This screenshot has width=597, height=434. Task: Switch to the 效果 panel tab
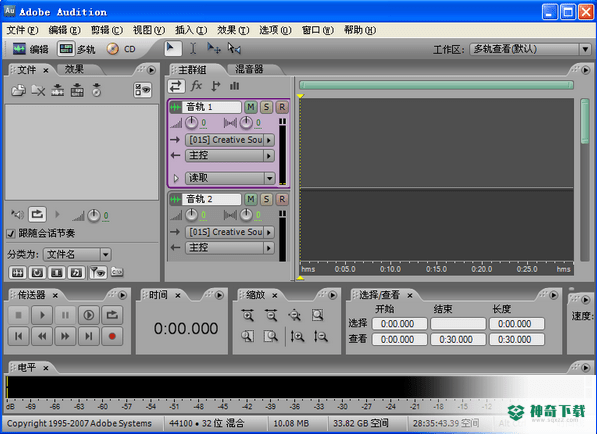(74, 69)
